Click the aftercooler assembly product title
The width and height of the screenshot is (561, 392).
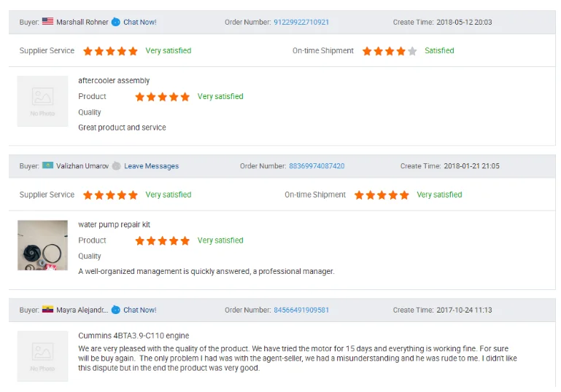click(x=114, y=81)
